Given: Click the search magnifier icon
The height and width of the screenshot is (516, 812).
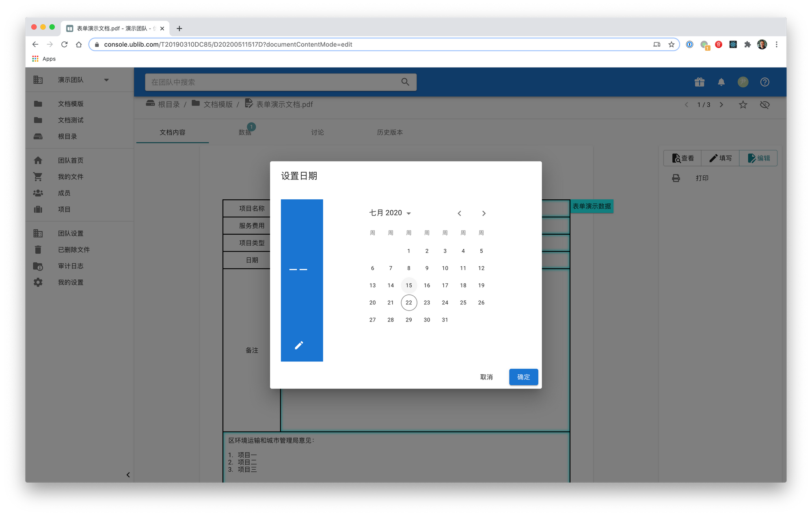Looking at the screenshot, I should (x=405, y=82).
